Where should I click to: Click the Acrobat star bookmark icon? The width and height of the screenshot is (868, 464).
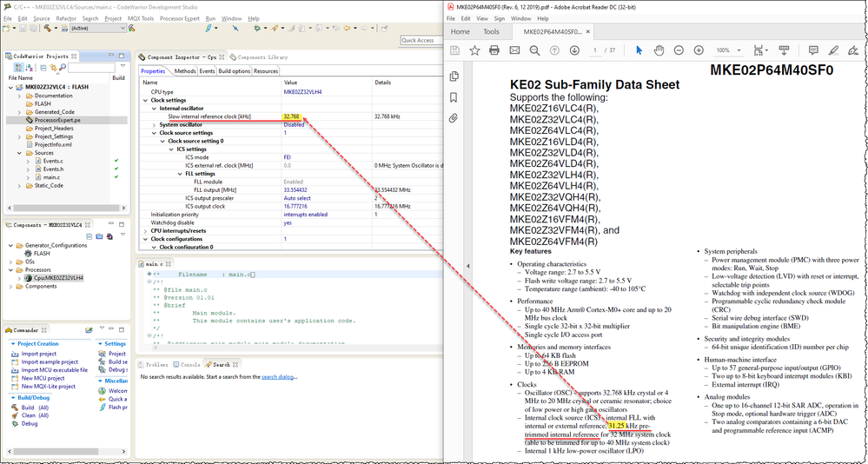point(474,50)
